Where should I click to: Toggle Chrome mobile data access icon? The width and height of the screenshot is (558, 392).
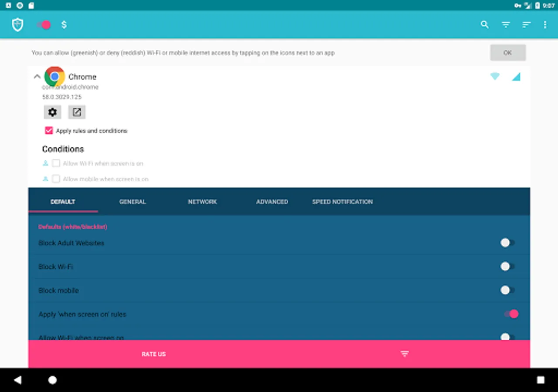[x=516, y=77]
